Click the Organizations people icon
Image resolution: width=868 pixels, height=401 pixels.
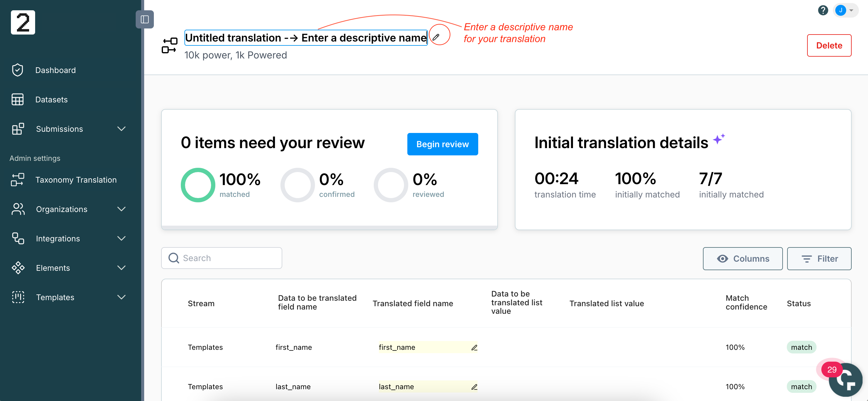pos(18,209)
